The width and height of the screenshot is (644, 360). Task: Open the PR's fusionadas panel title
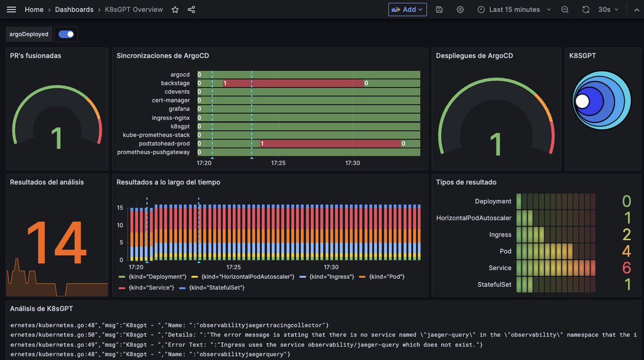pyautogui.click(x=35, y=55)
